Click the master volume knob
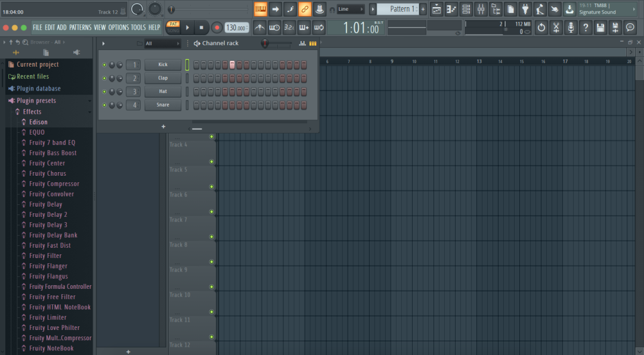 pyautogui.click(x=137, y=9)
